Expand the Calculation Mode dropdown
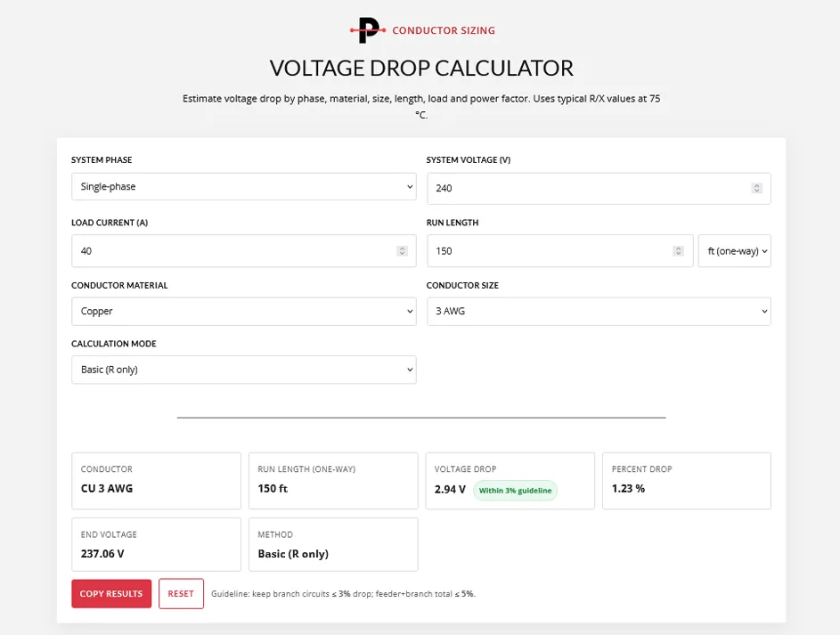The height and width of the screenshot is (635, 840). (x=244, y=370)
